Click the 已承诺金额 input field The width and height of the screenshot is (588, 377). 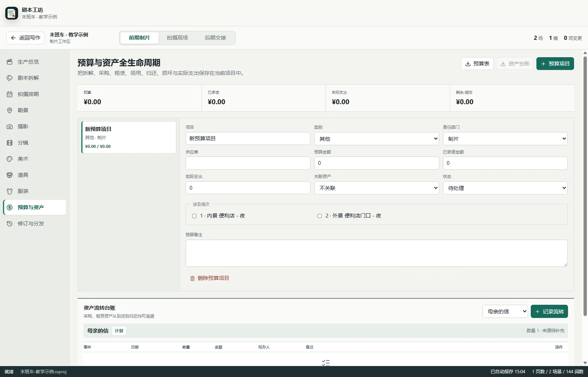point(505,163)
